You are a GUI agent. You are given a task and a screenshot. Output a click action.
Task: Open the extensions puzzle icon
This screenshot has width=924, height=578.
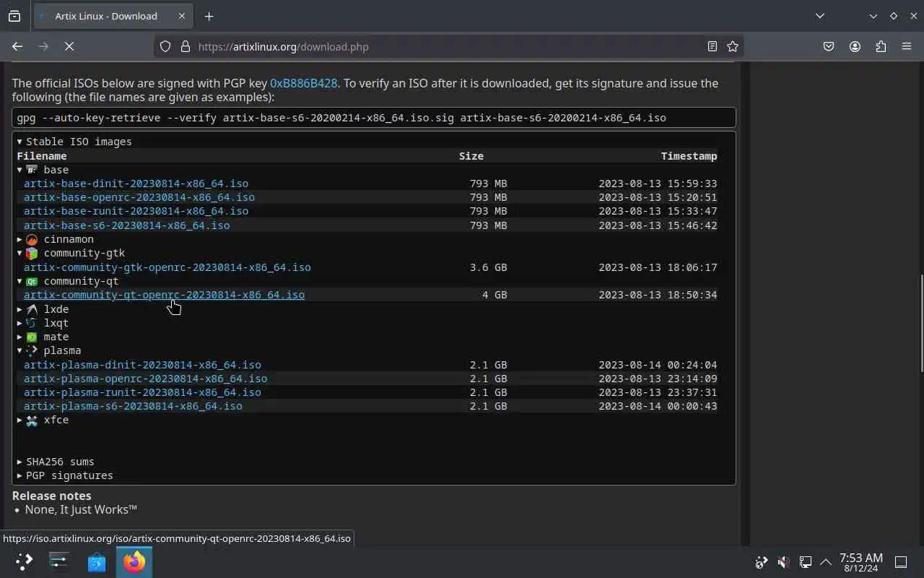pyautogui.click(x=881, y=46)
